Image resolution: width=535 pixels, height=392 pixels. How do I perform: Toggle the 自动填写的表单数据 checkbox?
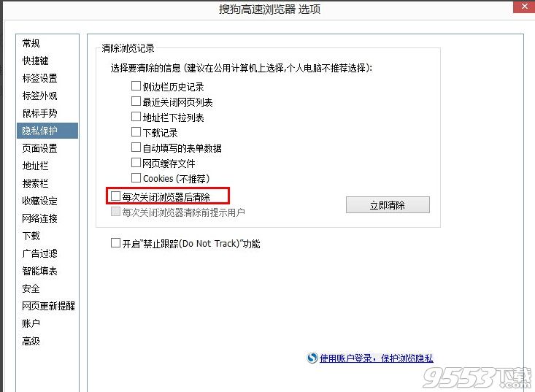[x=136, y=147]
